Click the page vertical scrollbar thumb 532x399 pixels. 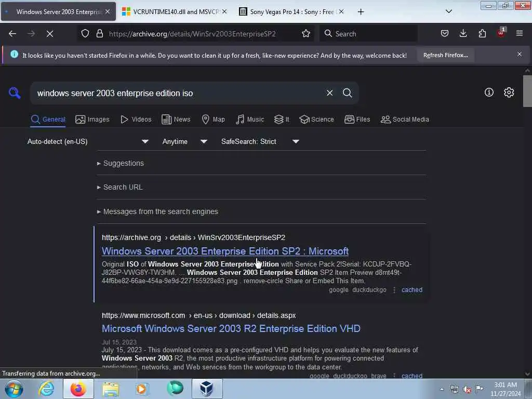(527, 91)
